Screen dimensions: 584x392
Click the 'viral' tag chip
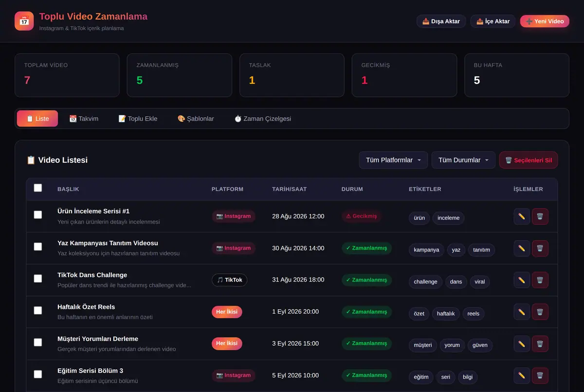480,282
